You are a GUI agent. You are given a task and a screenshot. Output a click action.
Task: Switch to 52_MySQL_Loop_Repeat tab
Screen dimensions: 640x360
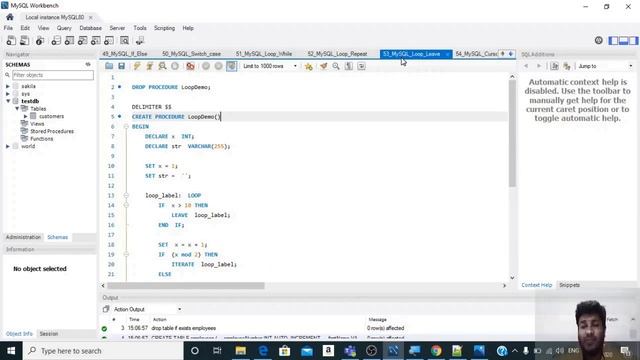pos(337,54)
